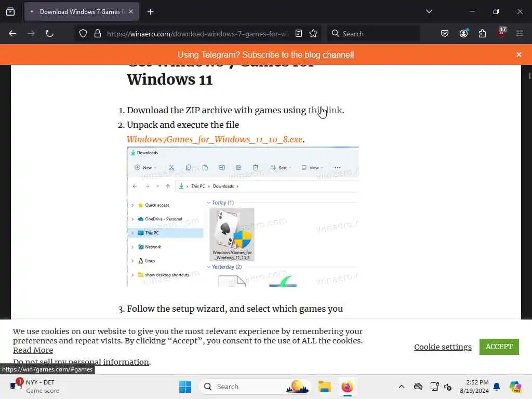Open the volume muted tray icon
532x399 pixels.
point(447,387)
